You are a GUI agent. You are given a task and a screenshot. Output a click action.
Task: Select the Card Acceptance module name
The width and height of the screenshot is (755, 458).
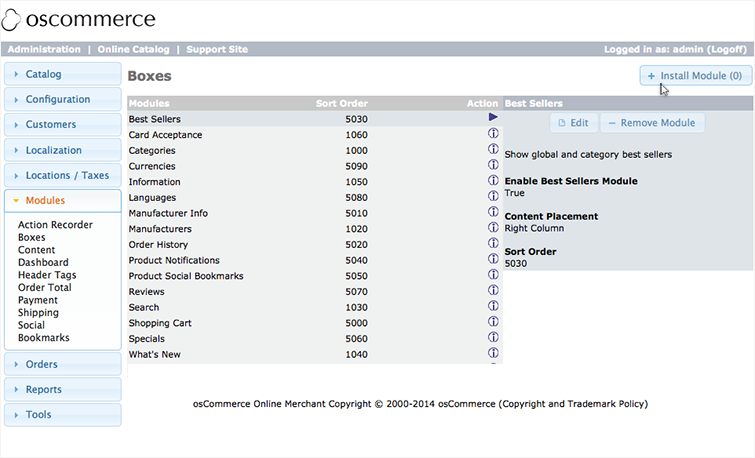pos(165,135)
